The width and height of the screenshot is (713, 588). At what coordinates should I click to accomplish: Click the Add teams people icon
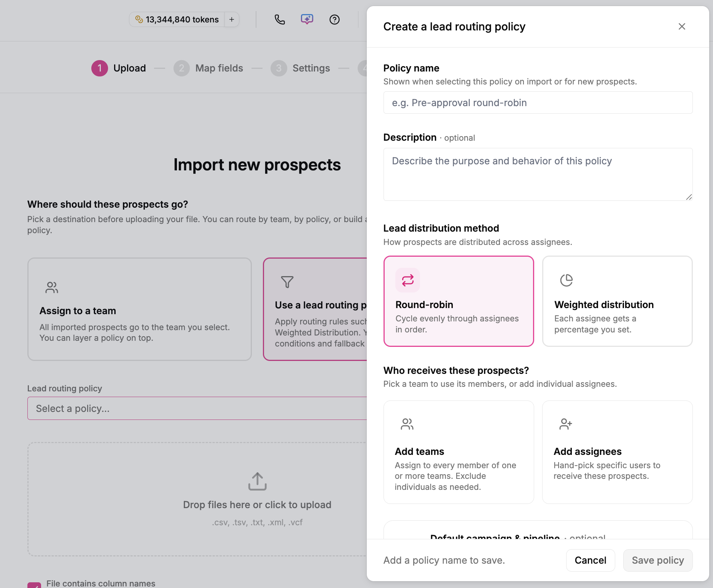tap(407, 424)
